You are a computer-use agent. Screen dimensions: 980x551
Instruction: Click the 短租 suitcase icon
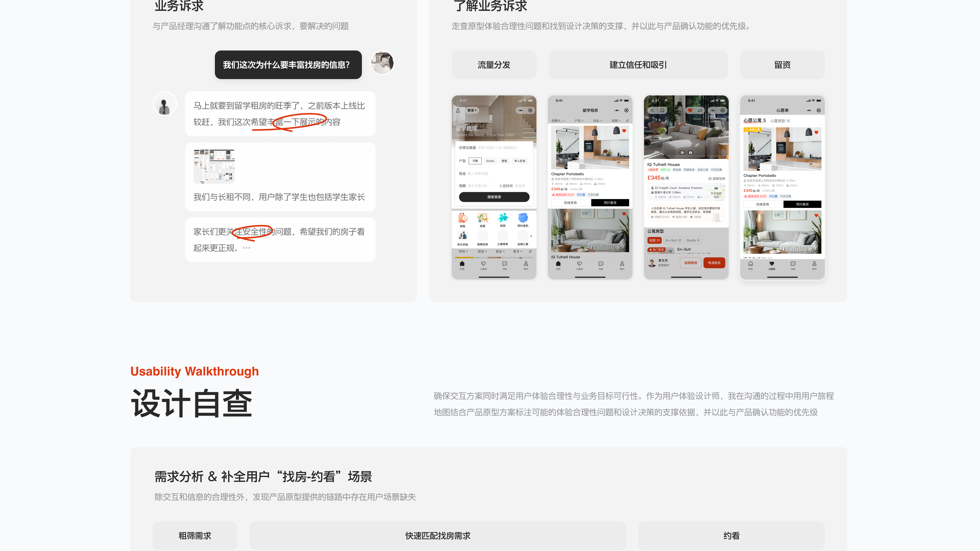462,218
